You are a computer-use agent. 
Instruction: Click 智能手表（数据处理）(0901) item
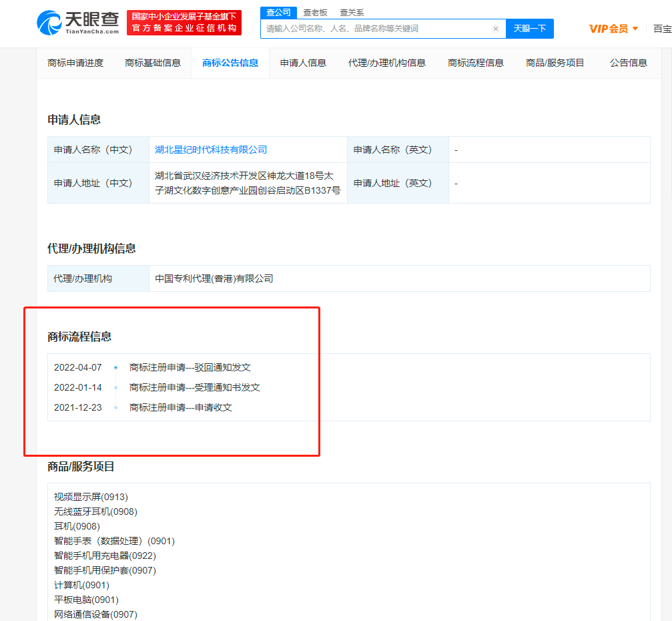(x=114, y=542)
